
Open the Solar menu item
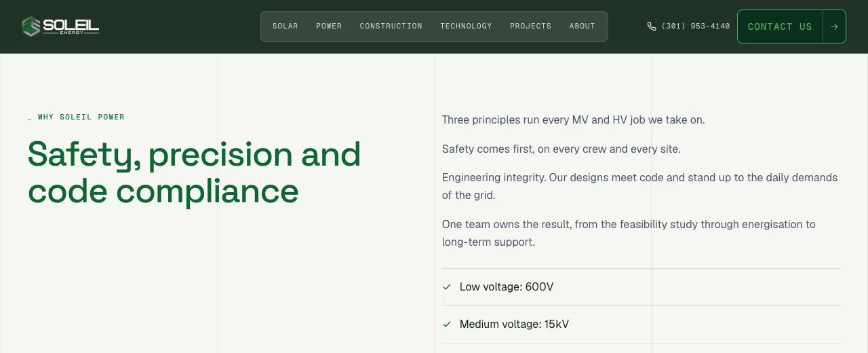pos(285,26)
